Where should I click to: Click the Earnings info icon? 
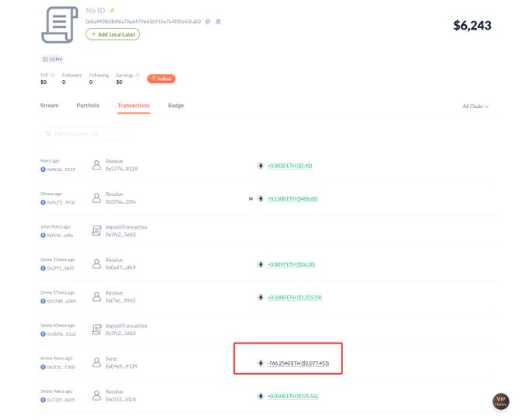(x=138, y=75)
